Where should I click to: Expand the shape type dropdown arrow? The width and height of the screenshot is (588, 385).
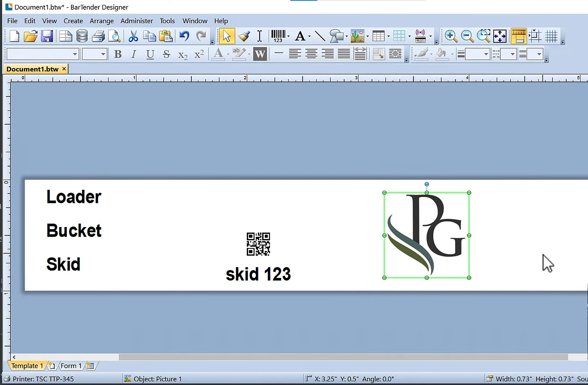point(346,36)
